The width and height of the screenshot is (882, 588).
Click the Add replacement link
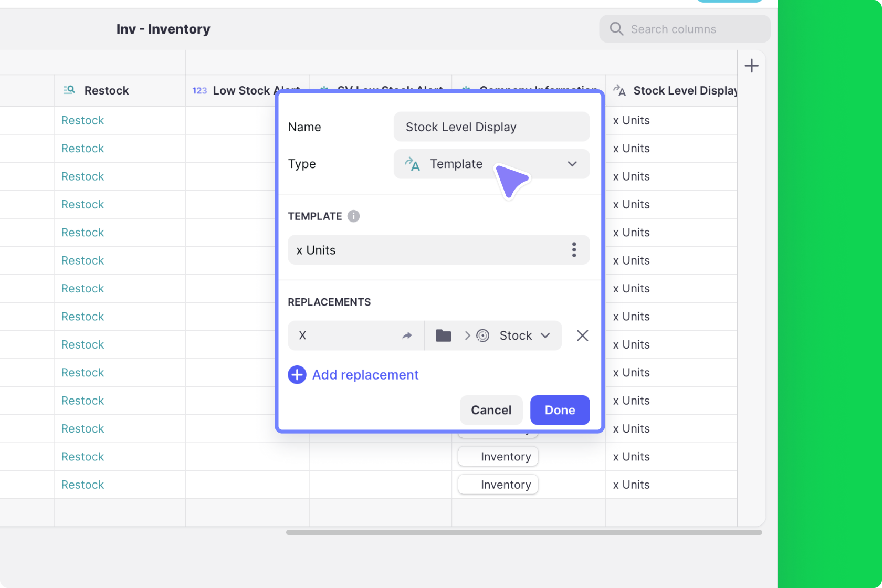[x=365, y=374]
